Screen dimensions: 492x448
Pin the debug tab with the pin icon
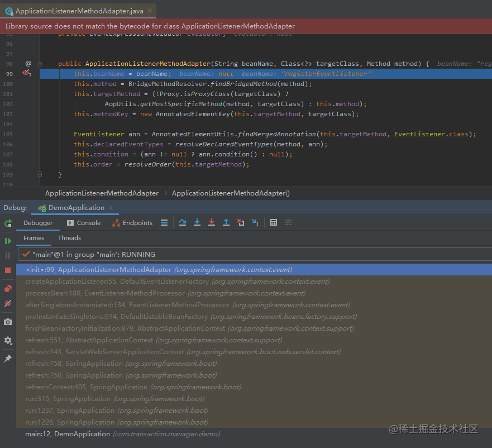pyautogui.click(x=8, y=358)
